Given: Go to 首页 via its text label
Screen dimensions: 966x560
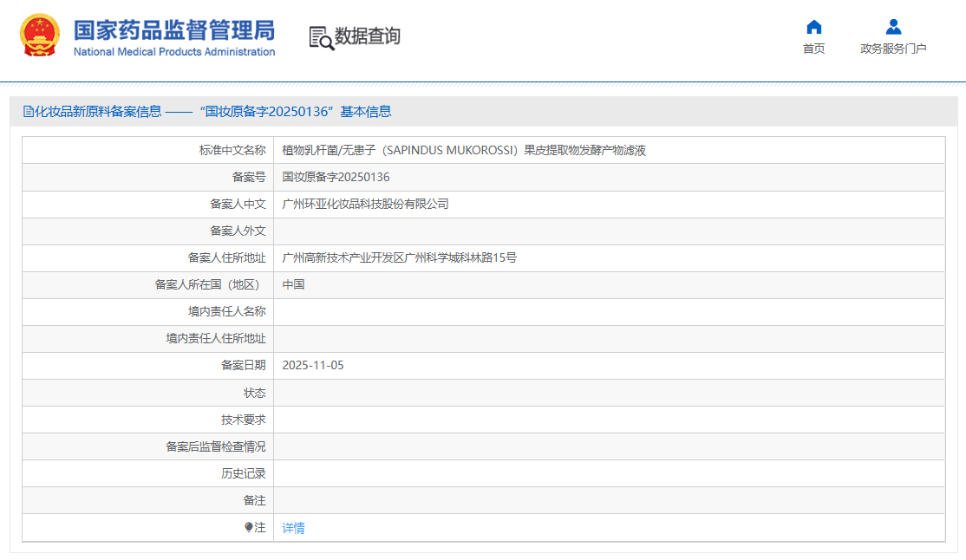Looking at the screenshot, I should 813,49.
